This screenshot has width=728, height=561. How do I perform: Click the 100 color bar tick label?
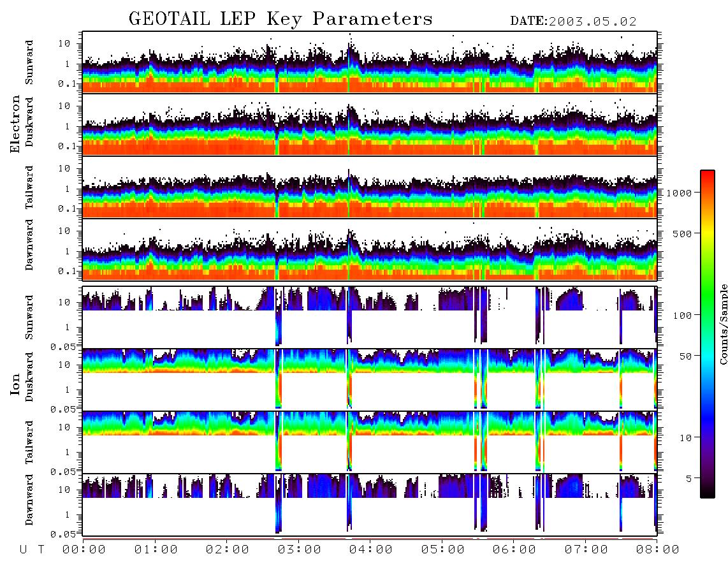tap(682, 316)
